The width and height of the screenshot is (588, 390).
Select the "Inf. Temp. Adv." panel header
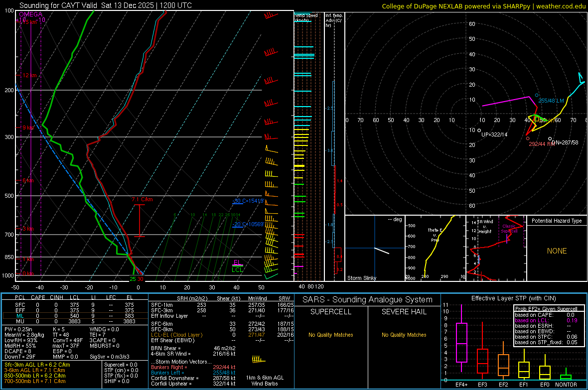point(334,20)
